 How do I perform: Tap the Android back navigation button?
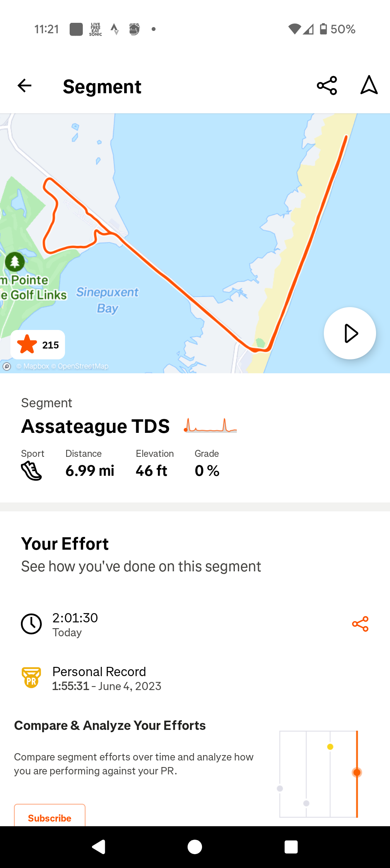point(99,847)
